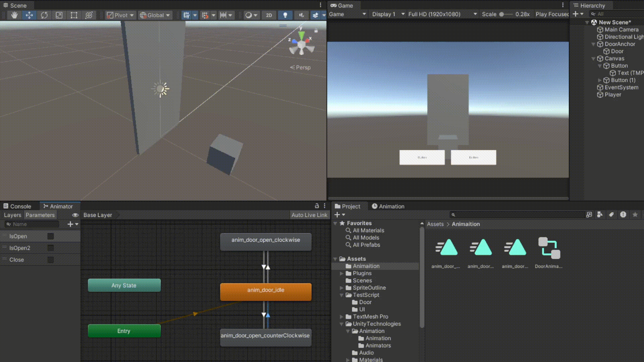The image size is (644, 362).
Task: Click the scene orientation gizmo
Action: pos(301,44)
